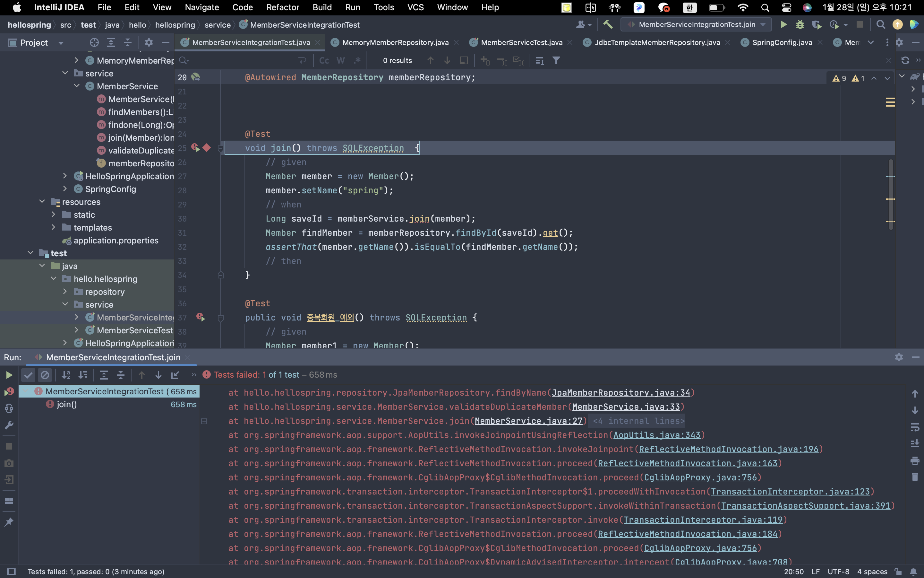Collapse all test results in Run toolbar

(x=120, y=375)
